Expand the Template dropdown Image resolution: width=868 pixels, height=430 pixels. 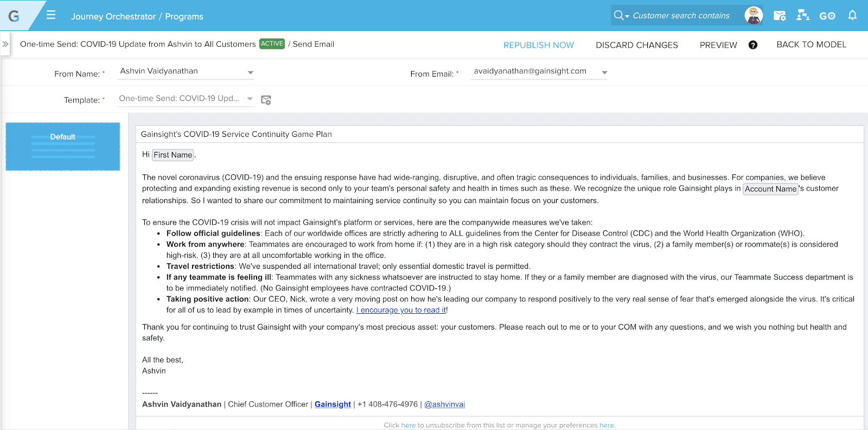point(250,99)
